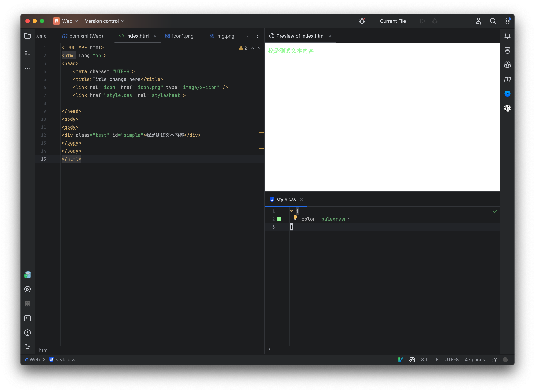Open the Problems tool window

click(x=28, y=333)
